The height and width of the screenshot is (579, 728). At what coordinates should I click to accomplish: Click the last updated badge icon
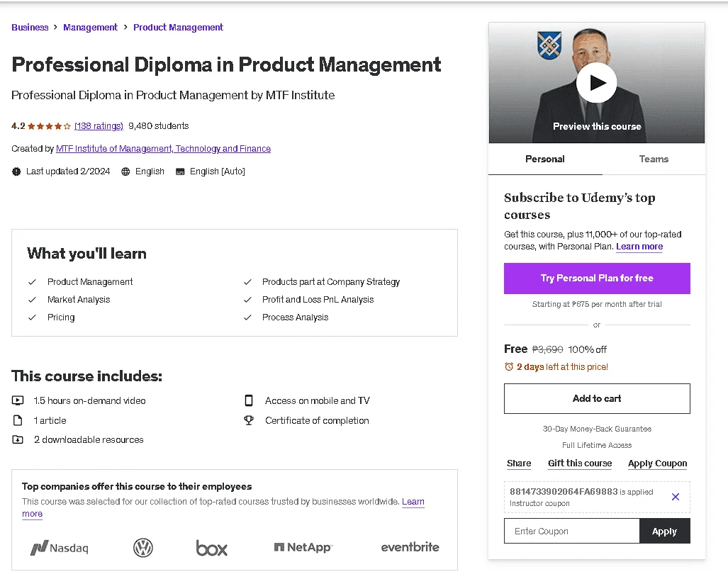coord(16,172)
